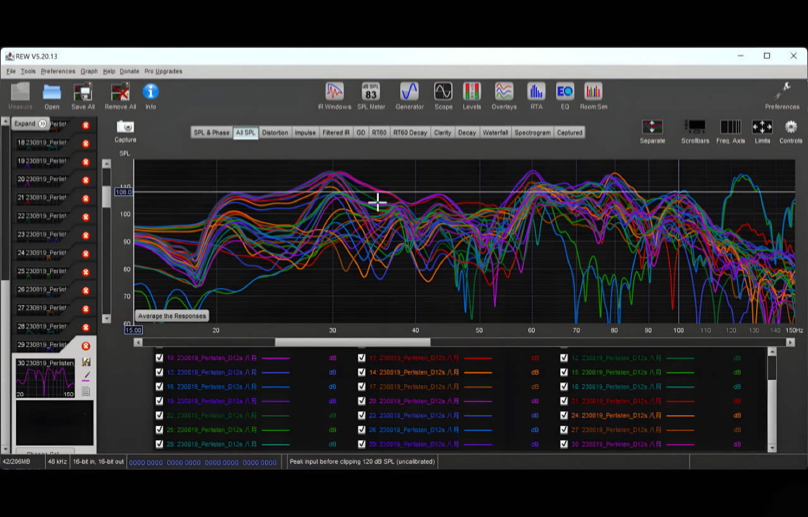Switch to the Waterfall tab
808x517 pixels.
coord(495,132)
